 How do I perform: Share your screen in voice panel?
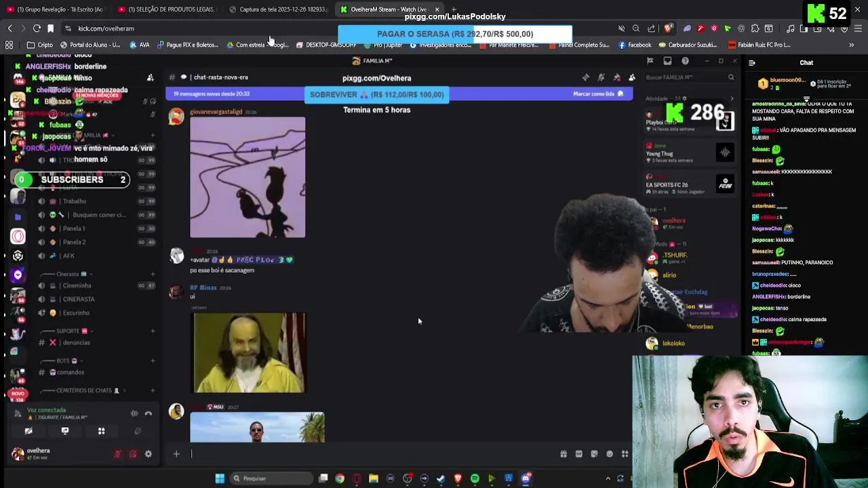(65, 431)
